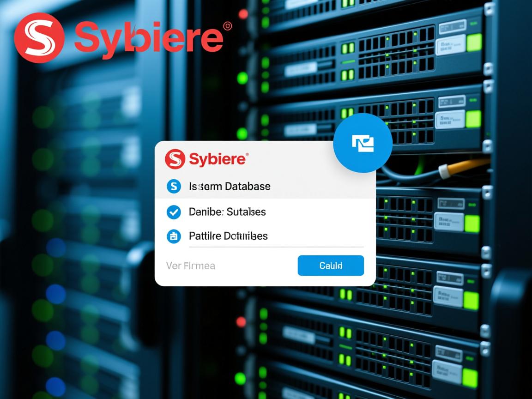Click the divider line under Patilre Dcturibes
Viewport: 532px width, 399px height.
click(276, 248)
